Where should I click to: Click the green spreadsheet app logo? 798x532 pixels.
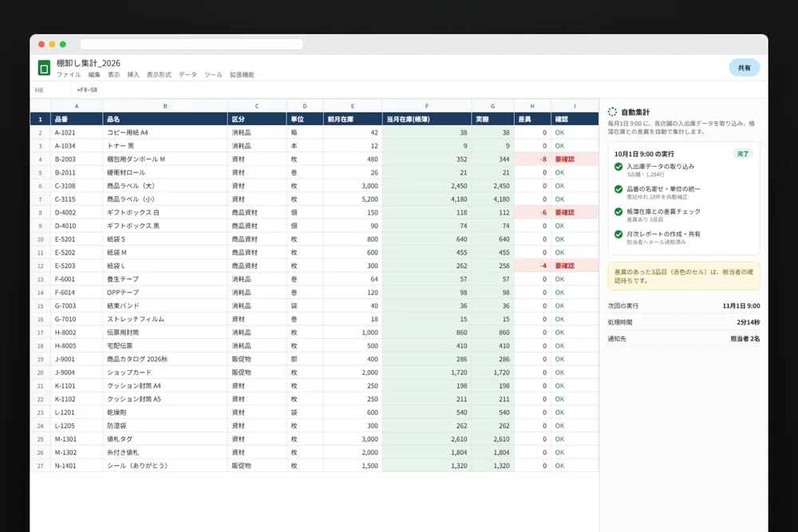click(x=44, y=68)
